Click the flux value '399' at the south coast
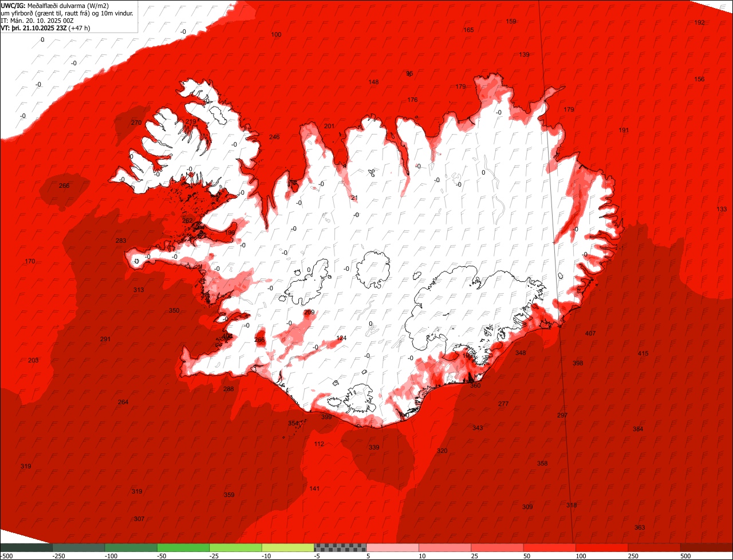The image size is (733, 560). tap(326, 417)
